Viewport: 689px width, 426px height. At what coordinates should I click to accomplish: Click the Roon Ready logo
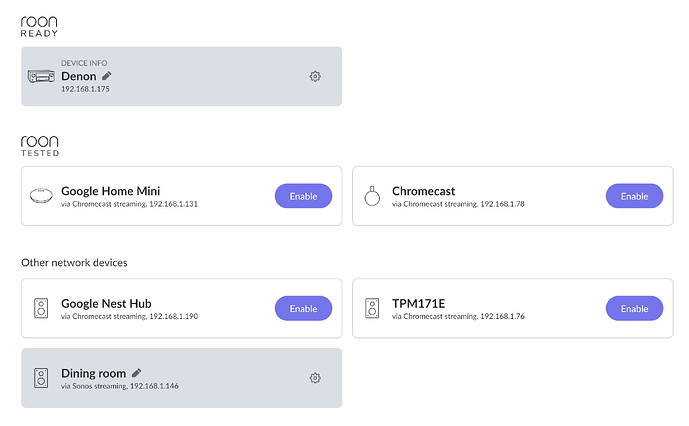(x=39, y=26)
